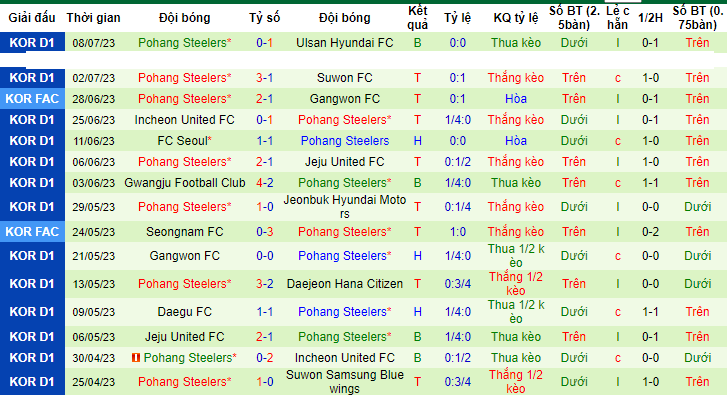
Task: Open the Gwangju Football Club team page
Action: click(x=185, y=183)
